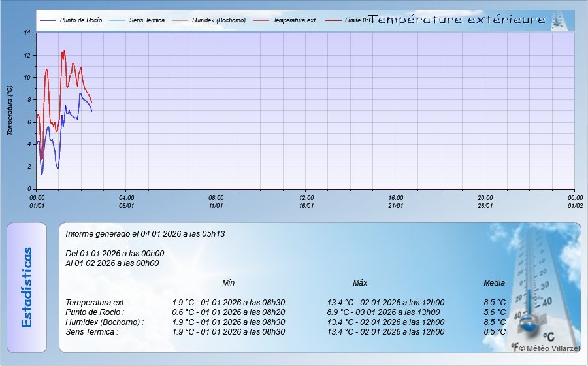Viewport: 588px width, 366px height.
Task: Open the © Météo Villarzel credit link
Action: 549,349
